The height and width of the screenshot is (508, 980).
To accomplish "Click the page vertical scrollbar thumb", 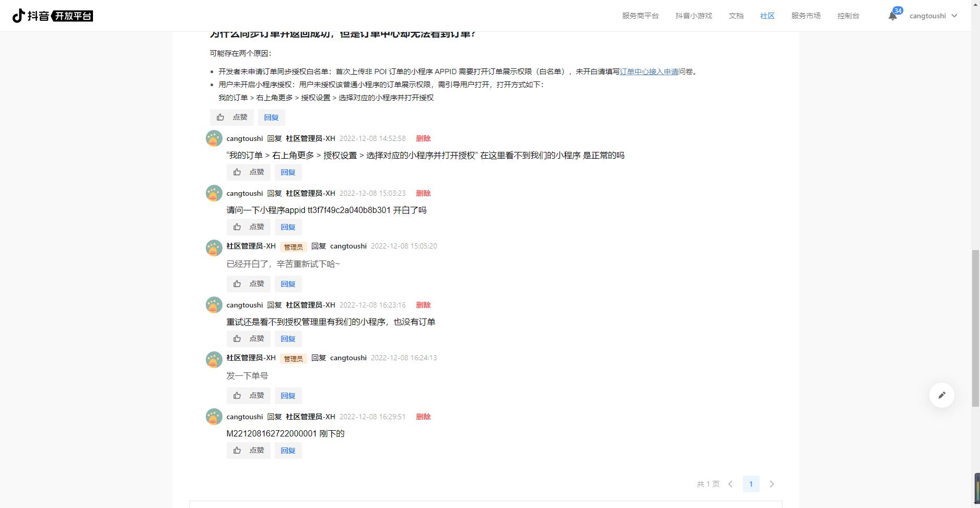I will click(x=975, y=328).
